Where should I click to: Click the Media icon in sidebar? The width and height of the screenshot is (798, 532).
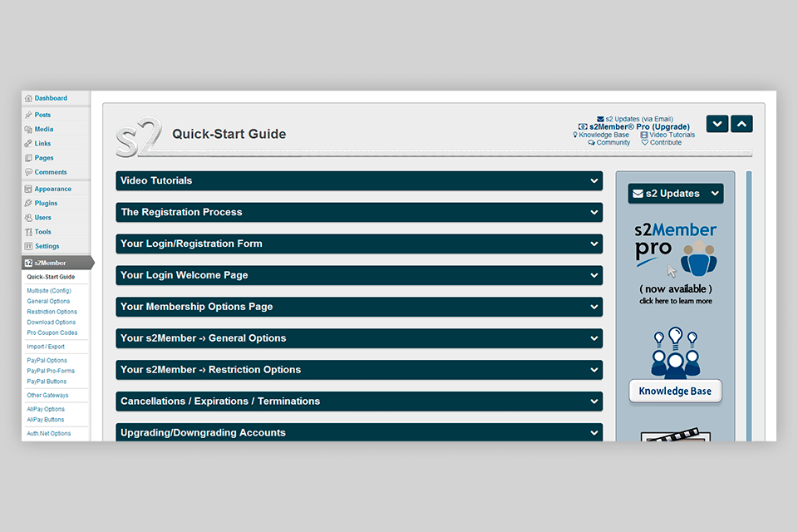tap(28, 130)
